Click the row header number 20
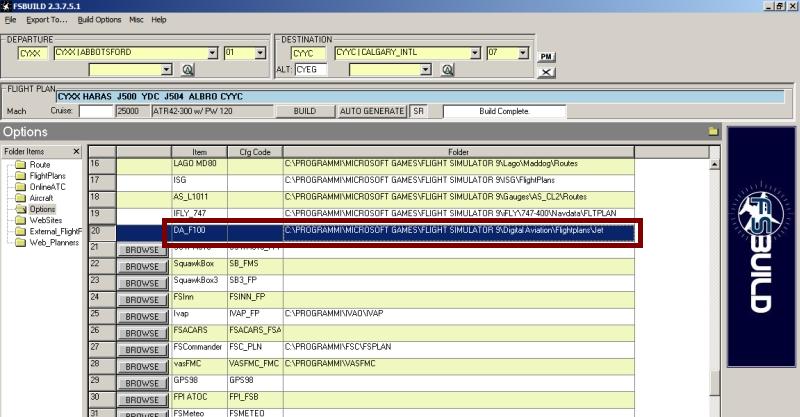800x417 pixels. point(102,233)
